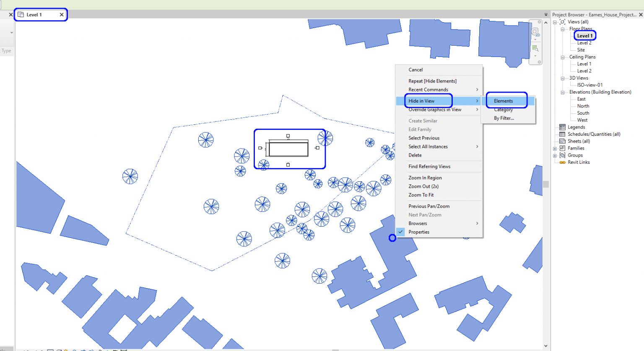Image resolution: width=644 pixels, height=351 pixels.
Task: Click the Groups icon in Project Browser
Action: coord(563,155)
